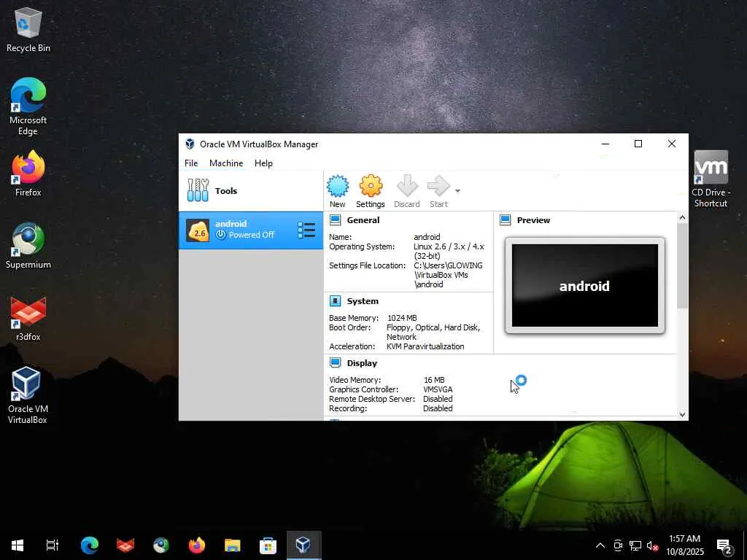Click the VirtualBox title bar cube icon

pyautogui.click(x=190, y=144)
